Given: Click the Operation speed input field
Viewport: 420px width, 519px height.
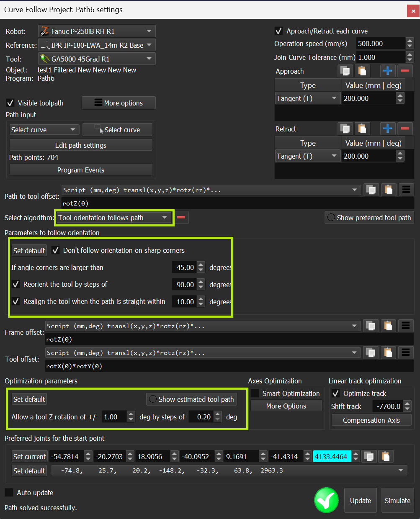Looking at the screenshot, I should point(380,44).
